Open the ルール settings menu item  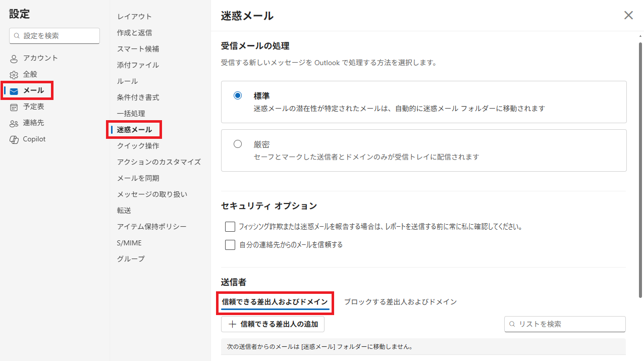pyautogui.click(x=127, y=81)
